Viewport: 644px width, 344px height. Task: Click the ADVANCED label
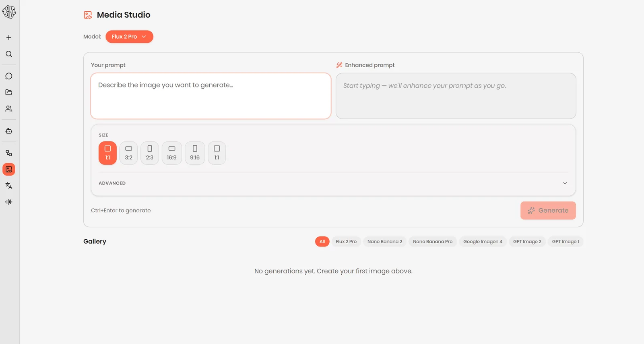coord(112,183)
